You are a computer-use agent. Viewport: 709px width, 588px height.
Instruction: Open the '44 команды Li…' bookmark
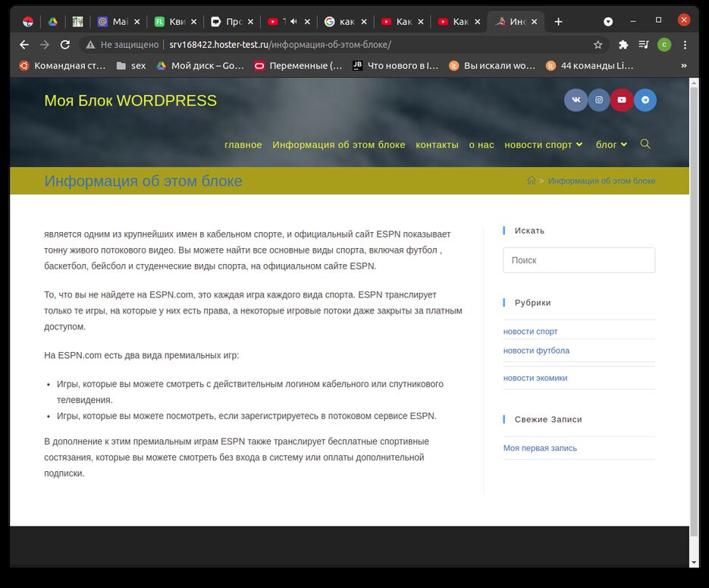[590, 65]
